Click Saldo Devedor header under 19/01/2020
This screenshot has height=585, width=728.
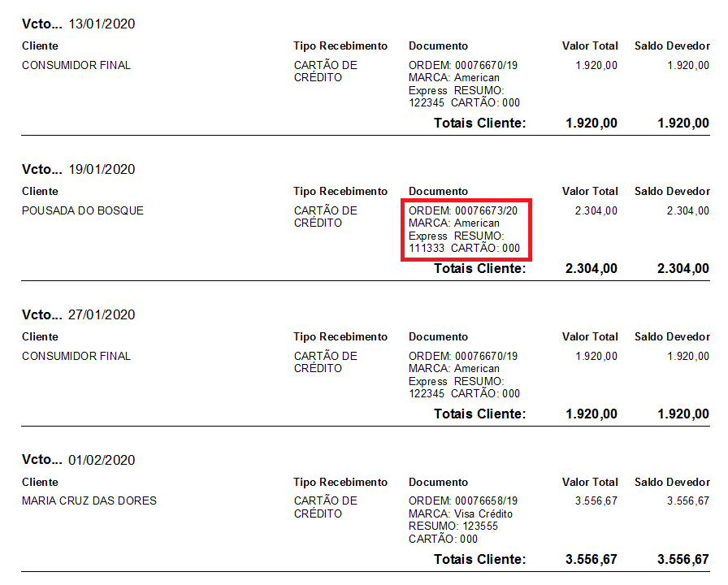(672, 191)
